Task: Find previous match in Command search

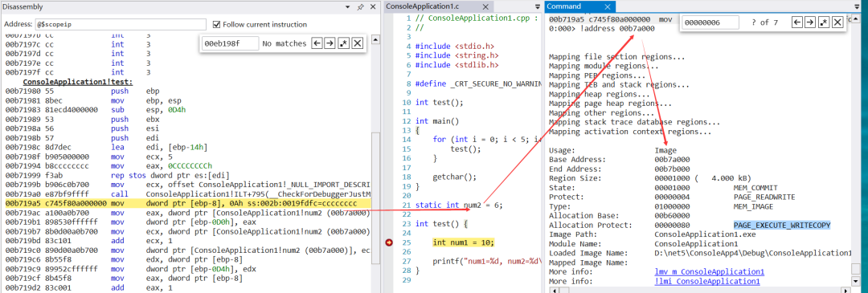Action: pos(796,22)
